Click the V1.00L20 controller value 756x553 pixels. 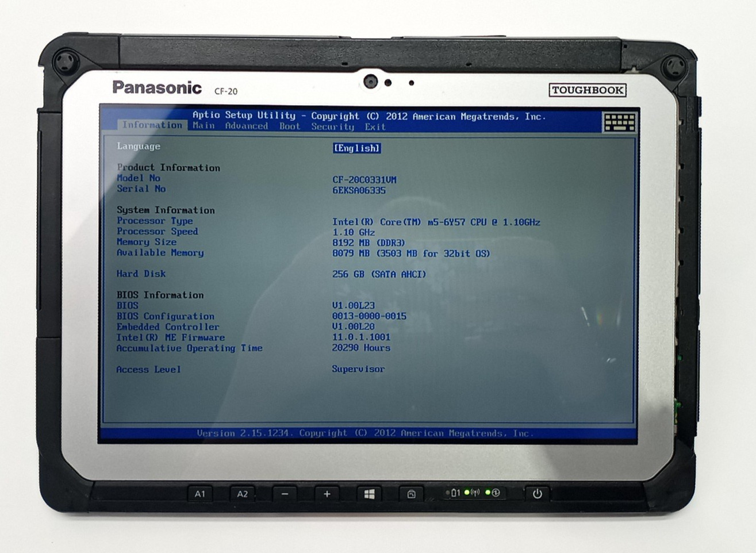(354, 327)
